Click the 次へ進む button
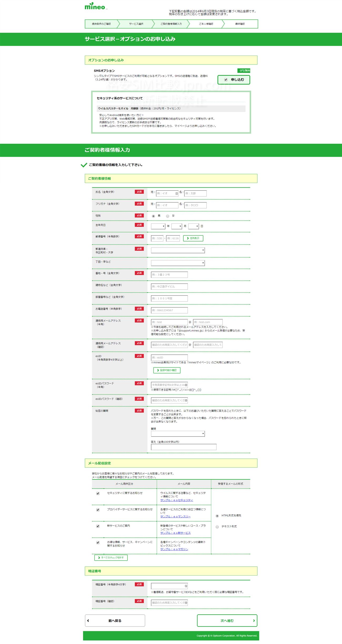Screen dimensions: 342x644 pyautogui.click(x=227, y=621)
